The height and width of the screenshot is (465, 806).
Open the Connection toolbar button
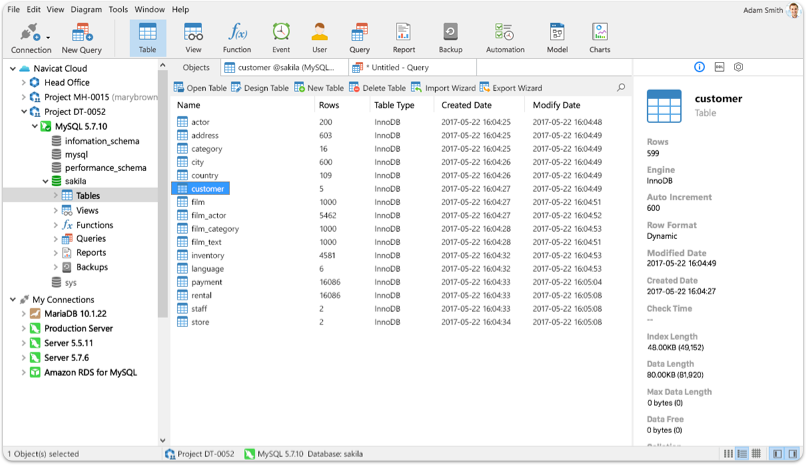pos(30,39)
